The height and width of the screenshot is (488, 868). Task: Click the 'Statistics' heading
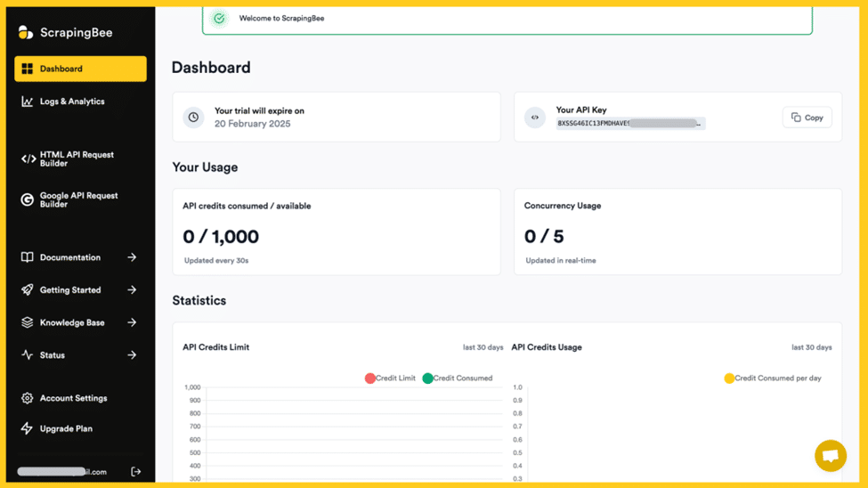point(199,300)
